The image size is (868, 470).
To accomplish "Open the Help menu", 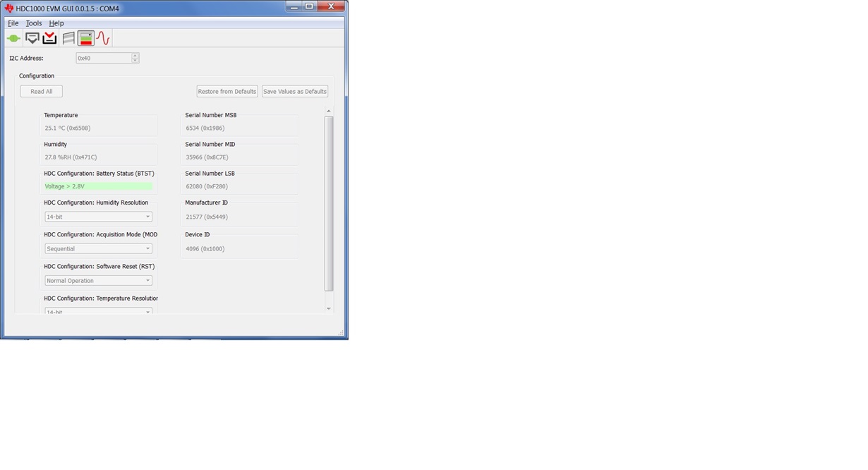I will click(x=56, y=23).
